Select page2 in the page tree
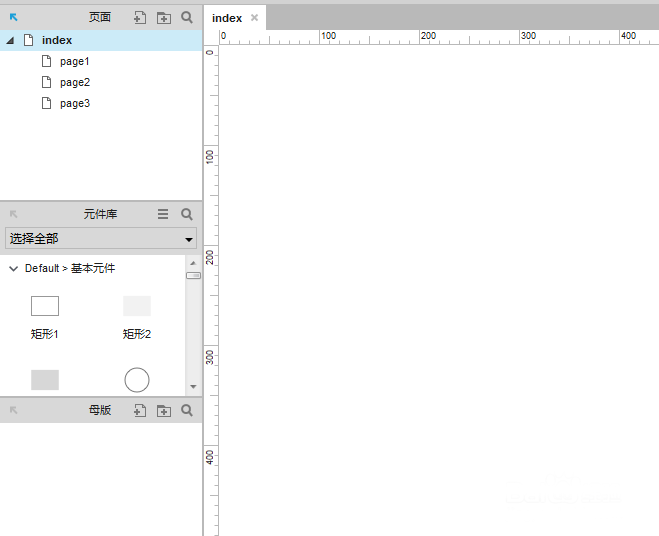This screenshot has height=536, width=659. (75, 82)
